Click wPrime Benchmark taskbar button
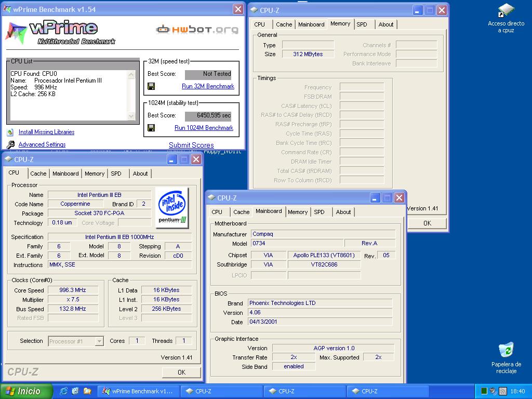The height and width of the screenshot is (399, 532). pos(138,391)
